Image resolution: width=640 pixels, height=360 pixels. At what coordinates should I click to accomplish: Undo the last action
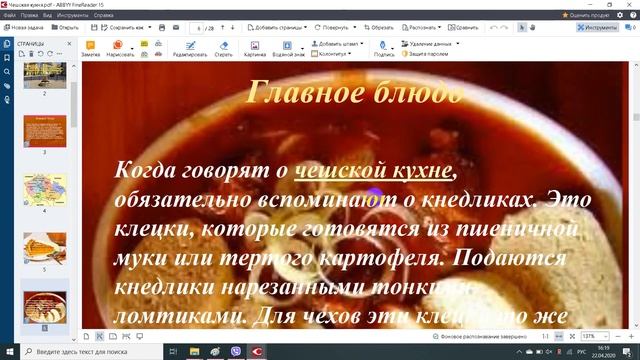point(493,27)
